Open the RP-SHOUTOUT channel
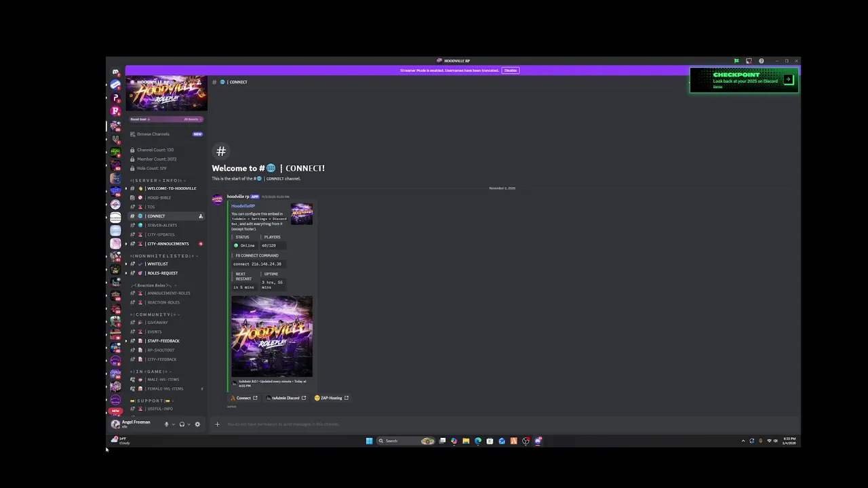Image resolution: width=868 pixels, height=488 pixels. (166, 350)
